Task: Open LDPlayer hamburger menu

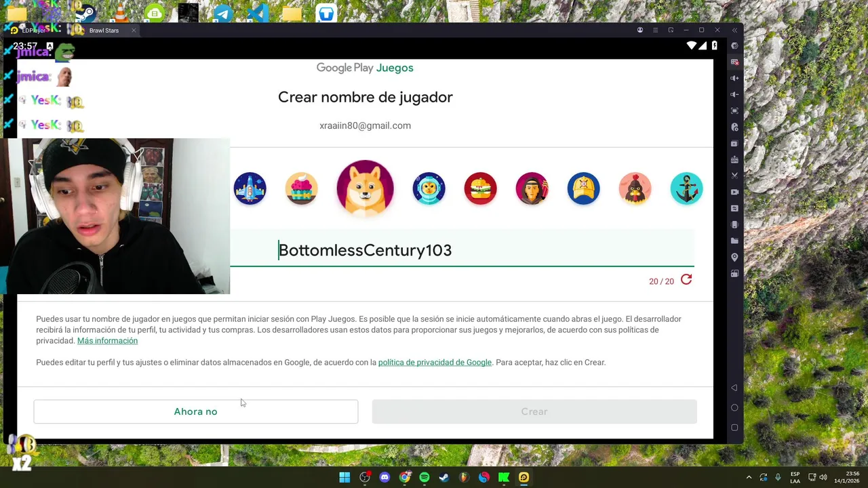Action: click(x=655, y=30)
